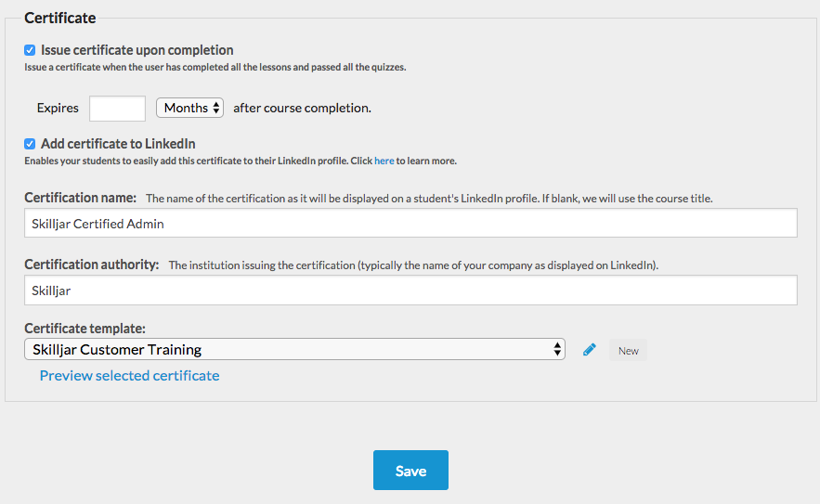Uncheck the Issue certificate upon completion checkbox
The width and height of the screenshot is (820, 504).
pos(30,50)
